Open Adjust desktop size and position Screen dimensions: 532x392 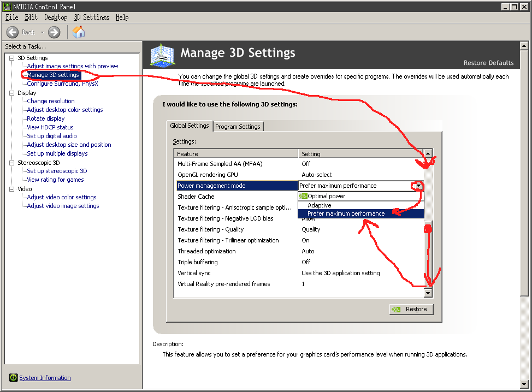pos(69,145)
